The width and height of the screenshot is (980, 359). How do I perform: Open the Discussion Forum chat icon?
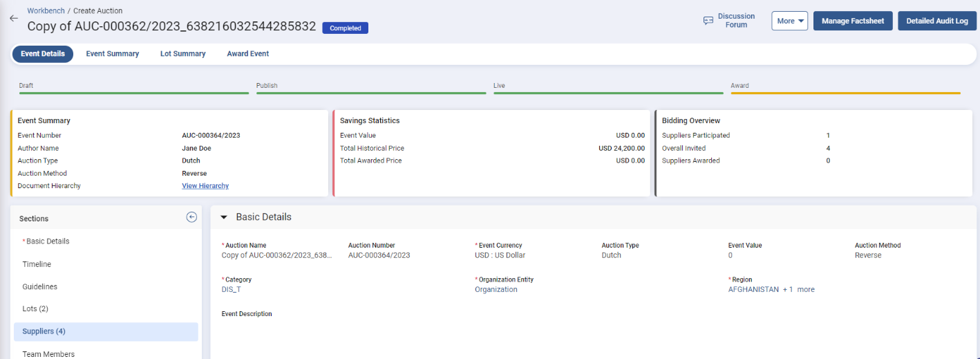(x=708, y=21)
